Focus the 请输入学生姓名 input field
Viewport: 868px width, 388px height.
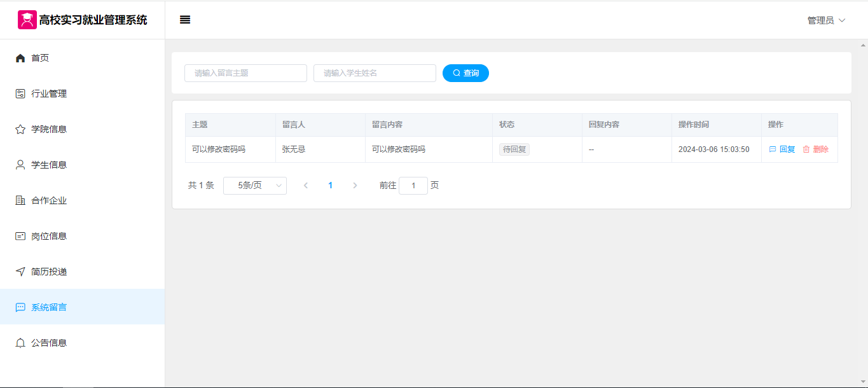pos(375,73)
